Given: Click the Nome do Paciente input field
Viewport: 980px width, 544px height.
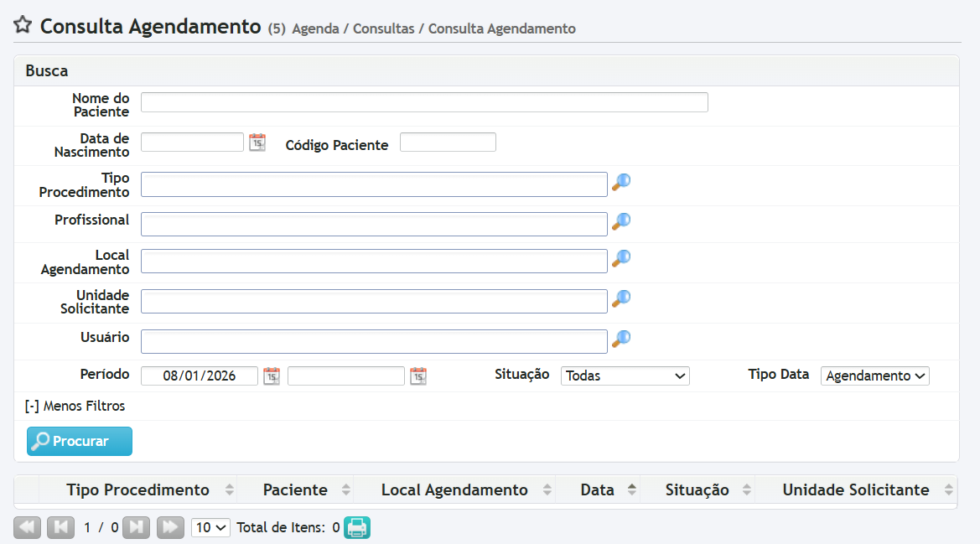Looking at the screenshot, I should pyautogui.click(x=424, y=102).
